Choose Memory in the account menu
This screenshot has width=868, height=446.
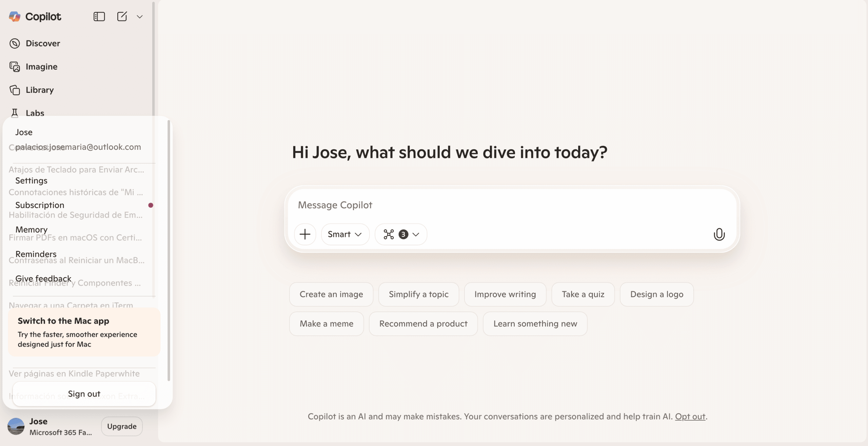click(x=31, y=229)
